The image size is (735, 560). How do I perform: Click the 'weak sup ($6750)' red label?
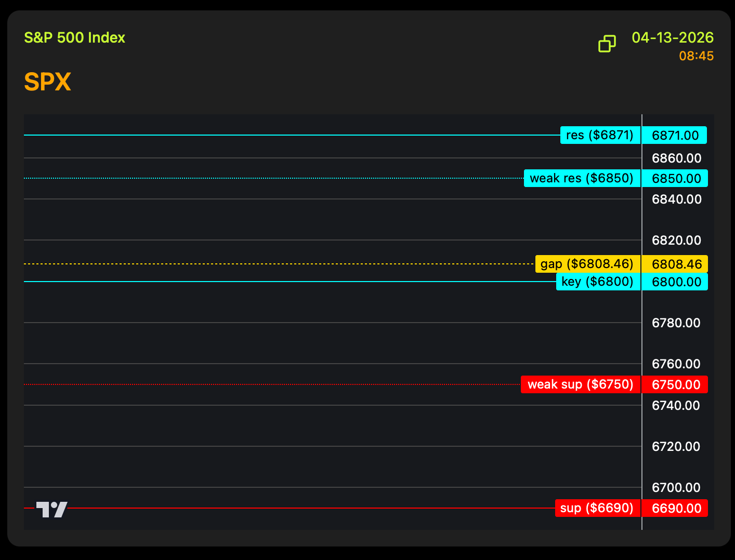click(x=581, y=384)
